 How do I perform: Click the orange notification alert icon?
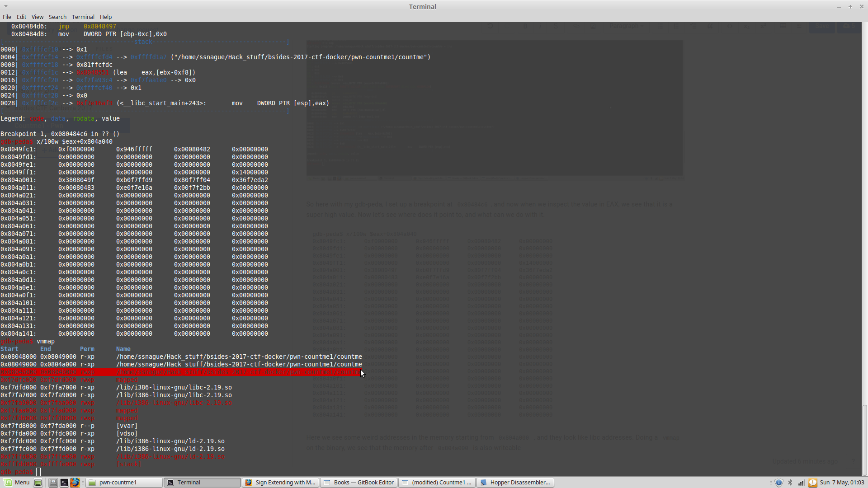tap(812, 483)
